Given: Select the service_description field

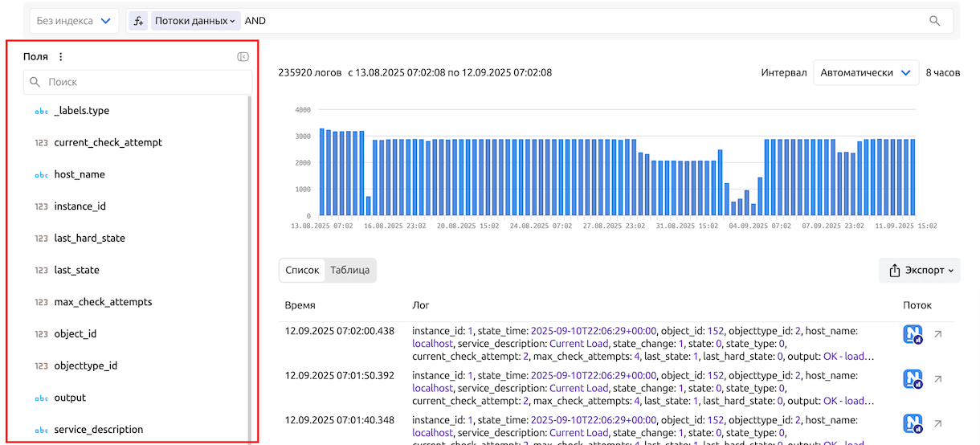Looking at the screenshot, I should [99, 430].
